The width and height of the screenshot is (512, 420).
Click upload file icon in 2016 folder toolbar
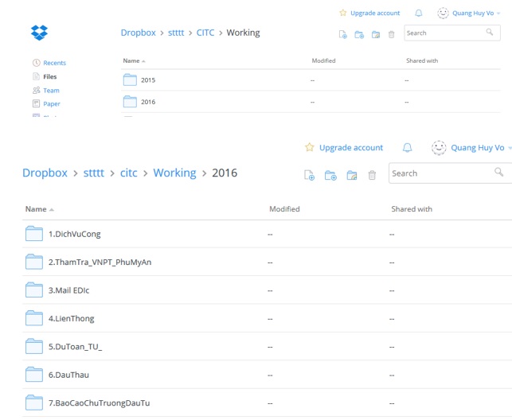pyautogui.click(x=311, y=175)
